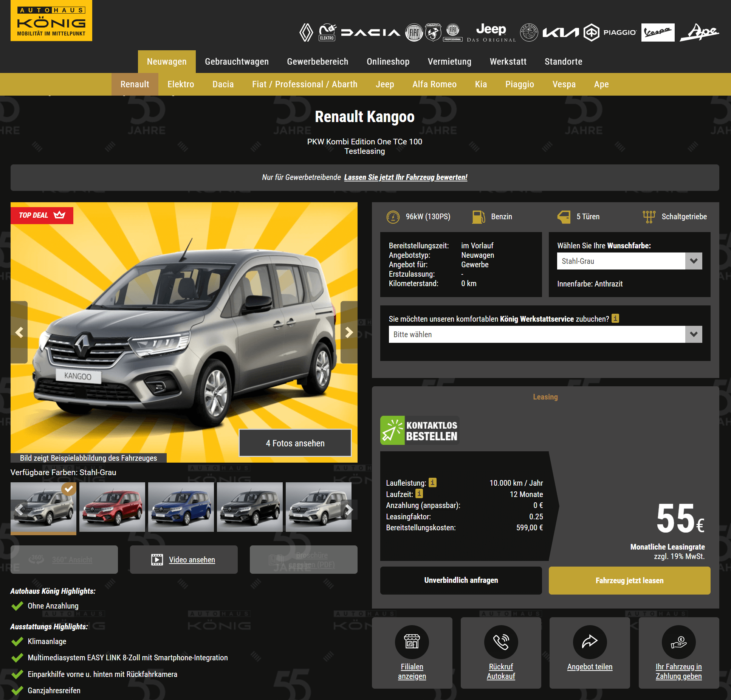Open the Laufzeit info icon

coord(419,493)
